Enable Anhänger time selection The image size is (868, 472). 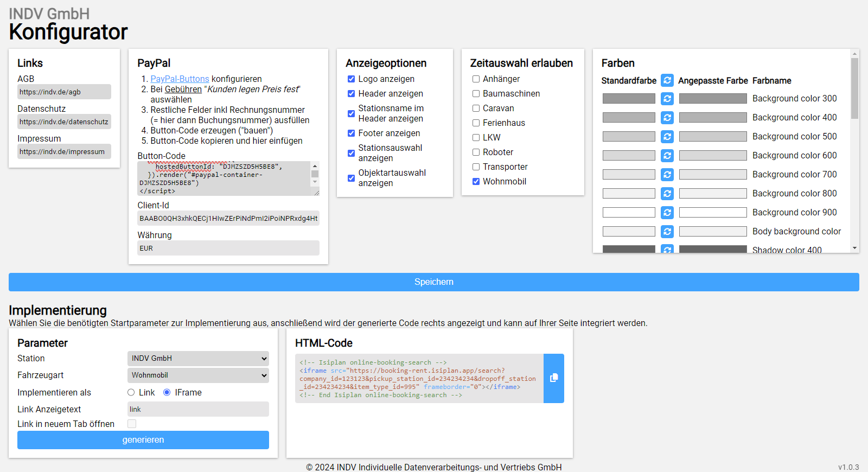point(476,79)
